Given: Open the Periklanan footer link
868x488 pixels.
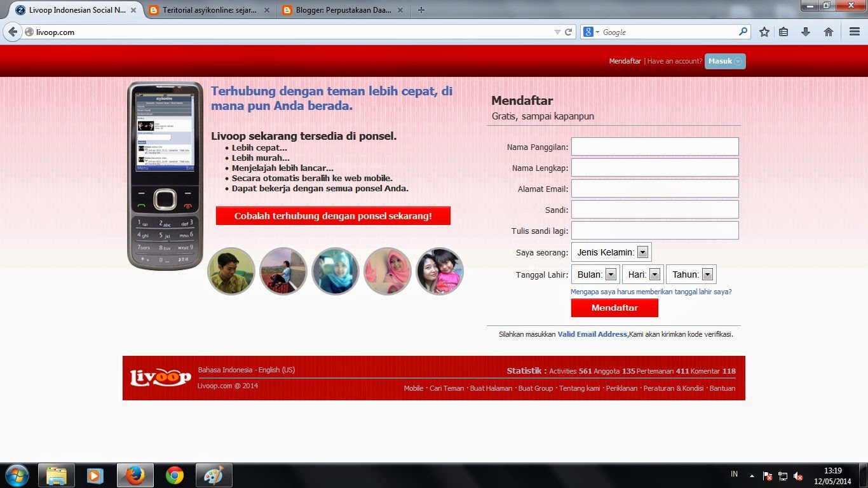Looking at the screenshot, I should pyautogui.click(x=621, y=388).
